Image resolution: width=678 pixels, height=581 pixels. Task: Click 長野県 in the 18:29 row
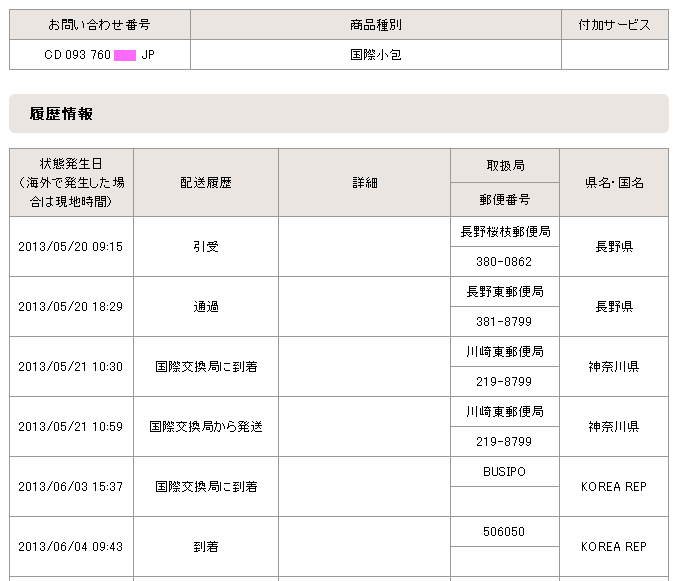[614, 306]
